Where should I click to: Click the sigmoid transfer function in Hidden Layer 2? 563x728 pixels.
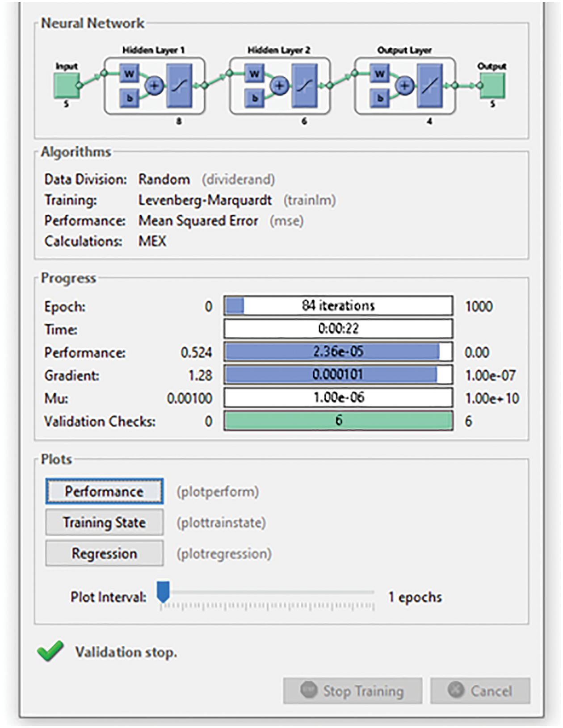[x=304, y=85]
